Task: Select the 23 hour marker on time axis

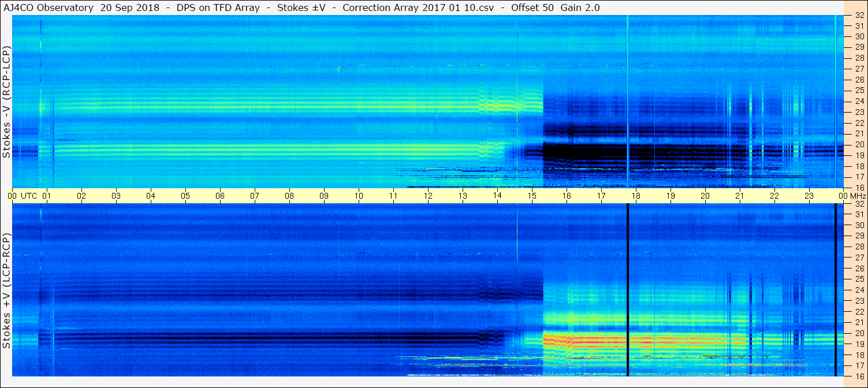Action: click(809, 196)
